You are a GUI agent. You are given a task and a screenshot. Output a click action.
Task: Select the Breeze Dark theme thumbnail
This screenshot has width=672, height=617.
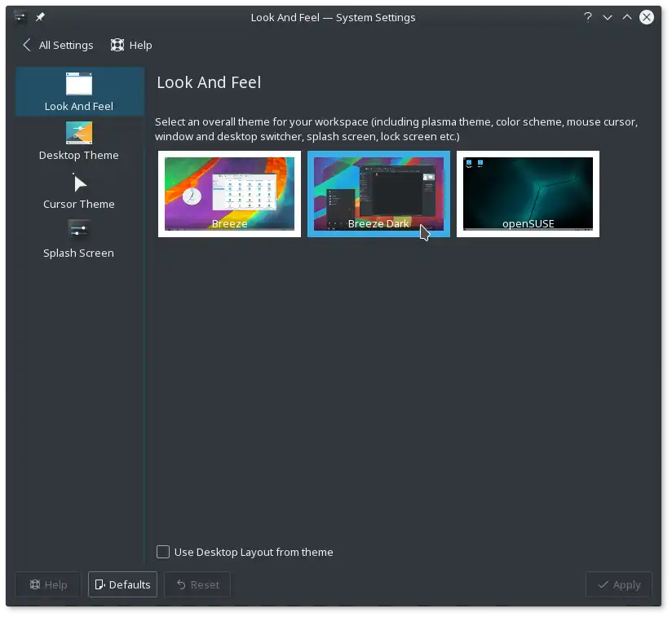click(x=378, y=194)
